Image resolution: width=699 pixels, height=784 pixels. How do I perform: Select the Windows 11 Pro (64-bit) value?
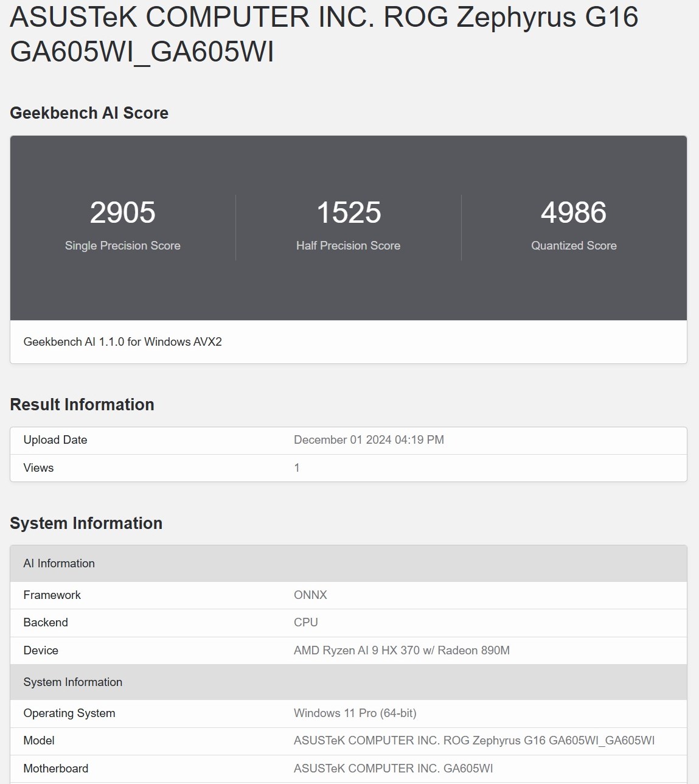(355, 713)
